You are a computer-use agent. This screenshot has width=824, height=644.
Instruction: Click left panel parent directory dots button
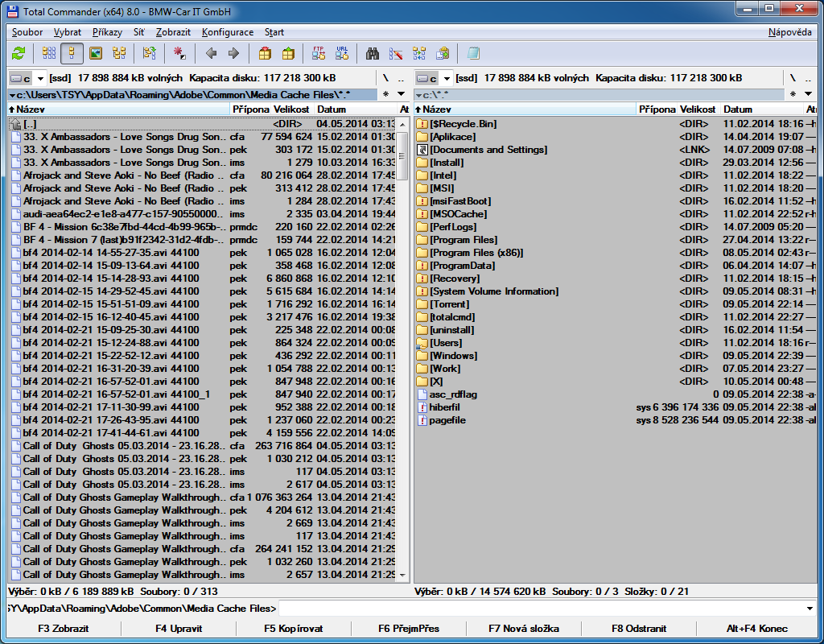coord(401,78)
